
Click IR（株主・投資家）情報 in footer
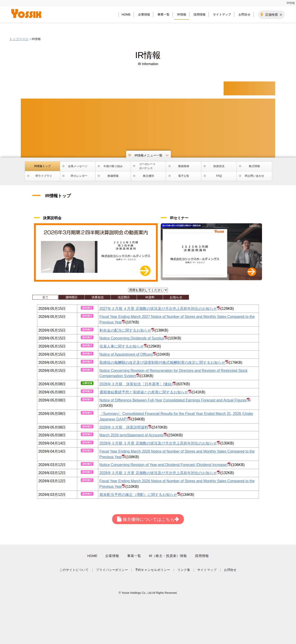coord(168,556)
